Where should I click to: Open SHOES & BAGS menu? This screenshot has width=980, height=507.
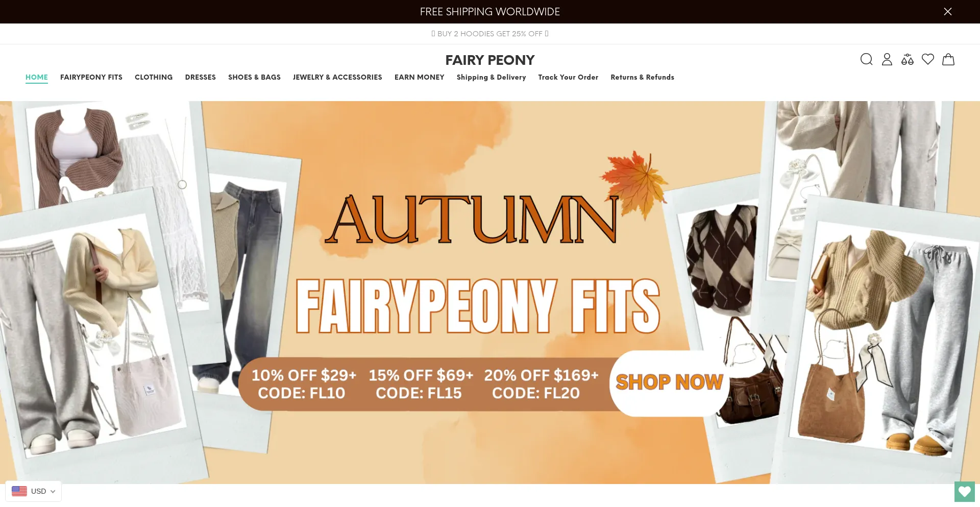[x=254, y=77]
